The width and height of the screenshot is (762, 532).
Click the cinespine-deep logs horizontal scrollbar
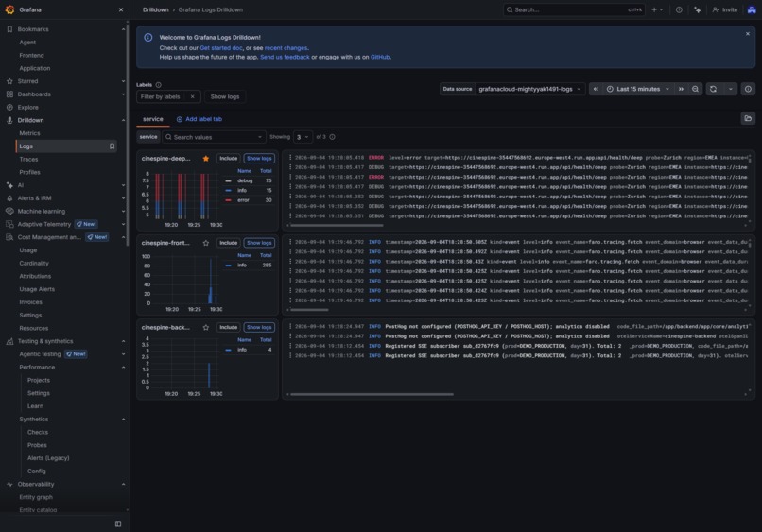coord(337,226)
